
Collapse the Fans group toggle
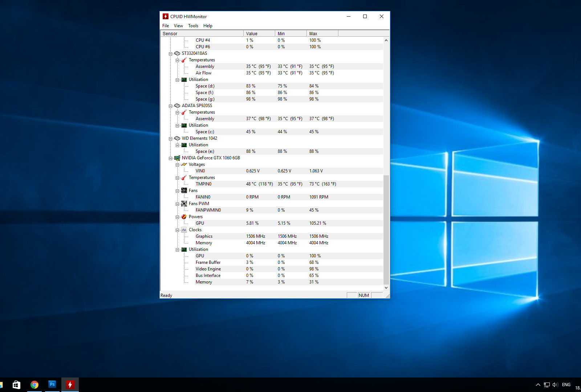(177, 191)
